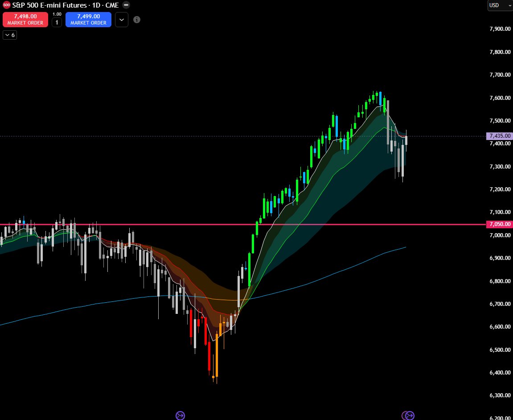Select the 7,050.00 horizontal line price label
This screenshot has width=513, height=420.
click(499, 224)
